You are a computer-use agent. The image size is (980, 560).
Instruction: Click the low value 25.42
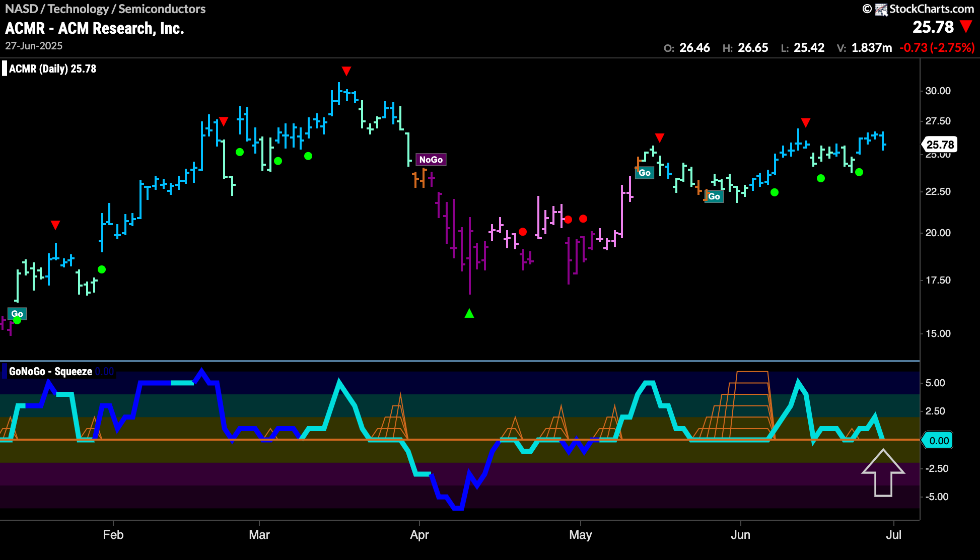tap(809, 48)
